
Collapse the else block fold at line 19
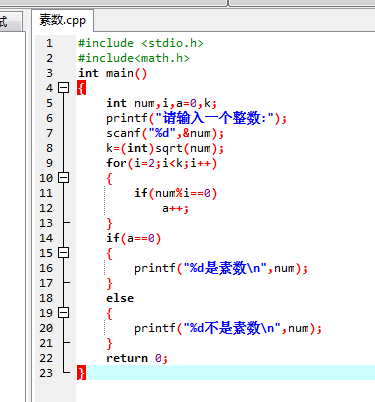coord(63,313)
